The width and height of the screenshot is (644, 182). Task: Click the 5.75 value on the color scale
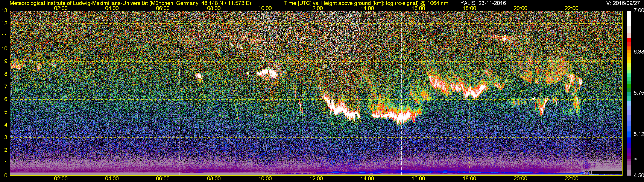click(x=639, y=93)
